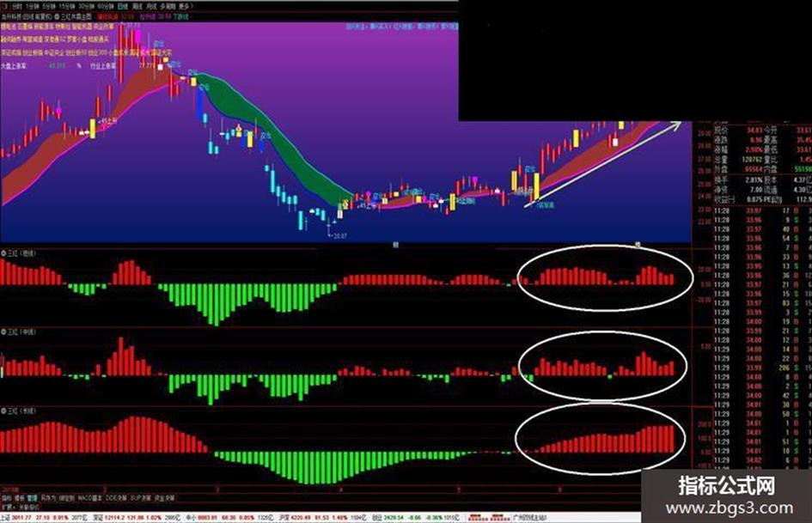Image resolution: width=812 pixels, height=523 pixels.
Task: Open the 模板 tab in bottom bar
Action: point(19,497)
